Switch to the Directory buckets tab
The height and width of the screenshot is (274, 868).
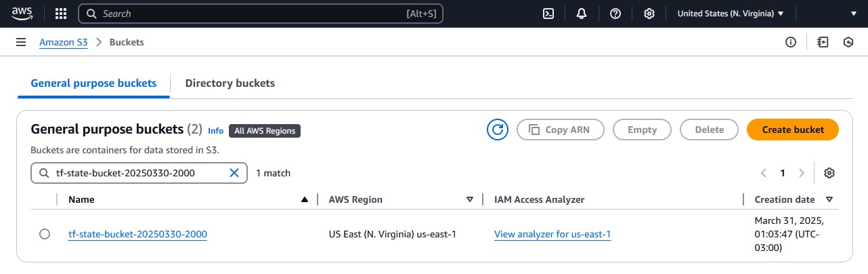[x=230, y=83]
